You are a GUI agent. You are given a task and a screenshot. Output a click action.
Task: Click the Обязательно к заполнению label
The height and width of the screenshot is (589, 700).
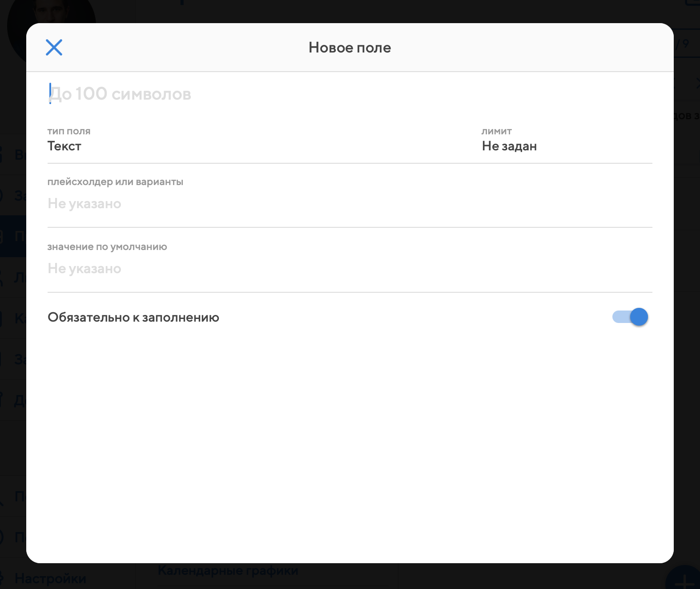(x=133, y=317)
